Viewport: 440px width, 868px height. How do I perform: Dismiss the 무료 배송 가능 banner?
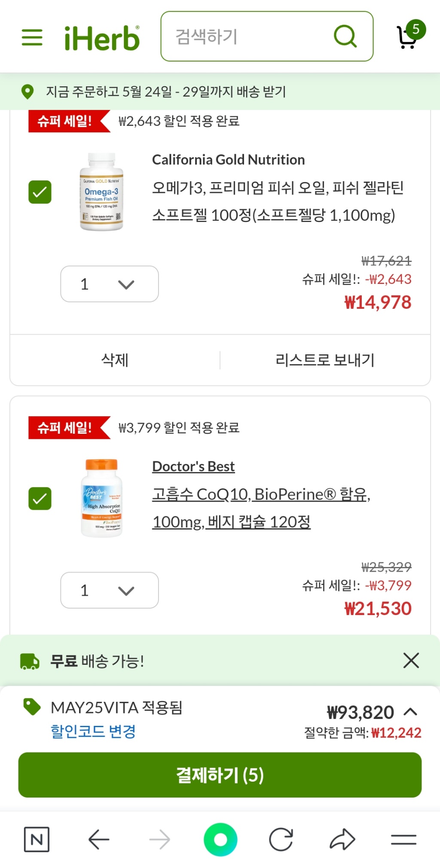coord(411,661)
